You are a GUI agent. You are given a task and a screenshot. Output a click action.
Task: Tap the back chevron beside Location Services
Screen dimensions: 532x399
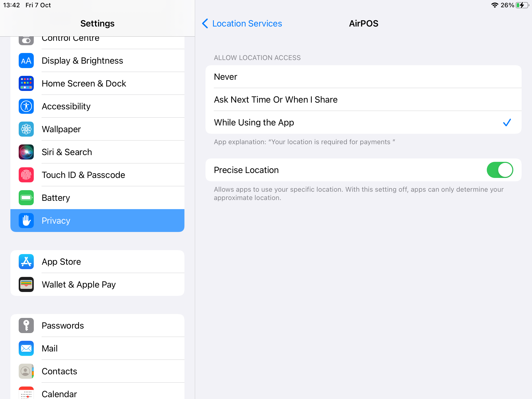205,23
